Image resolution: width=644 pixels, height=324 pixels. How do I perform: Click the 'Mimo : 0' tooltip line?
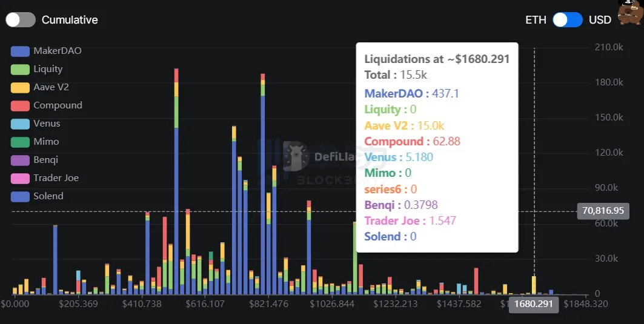pos(388,173)
